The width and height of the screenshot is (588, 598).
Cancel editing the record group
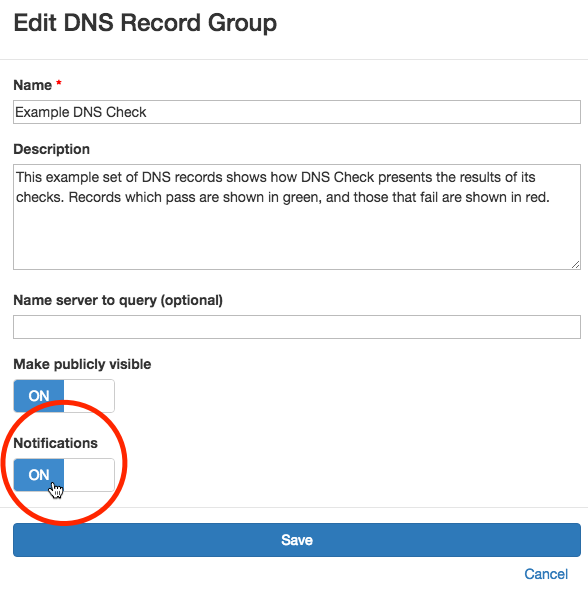[x=546, y=574]
